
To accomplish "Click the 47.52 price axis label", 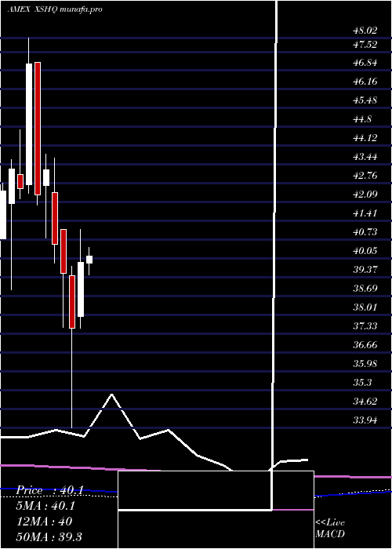I will point(365,45).
